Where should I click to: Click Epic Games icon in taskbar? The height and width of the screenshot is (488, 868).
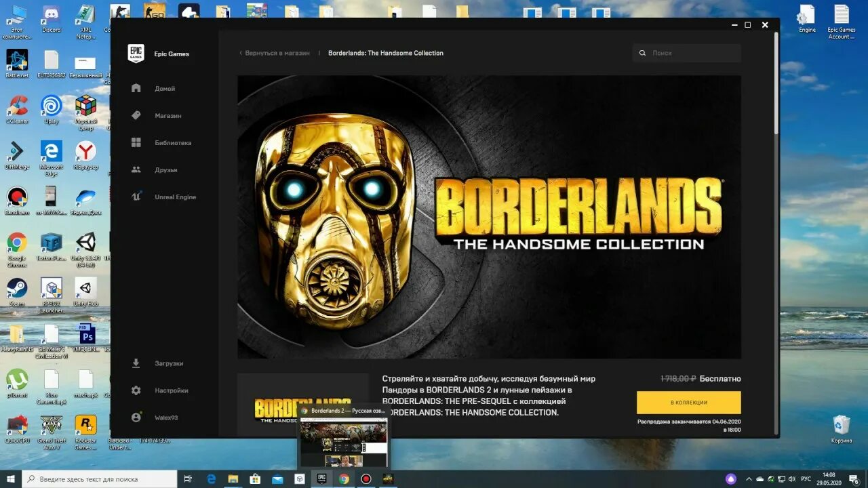click(x=322, y=479)
